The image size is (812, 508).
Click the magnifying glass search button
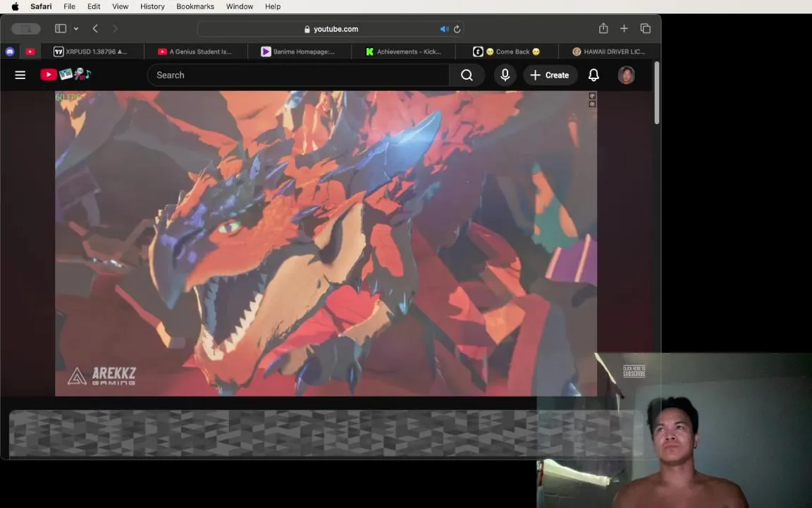coord(467,75)
